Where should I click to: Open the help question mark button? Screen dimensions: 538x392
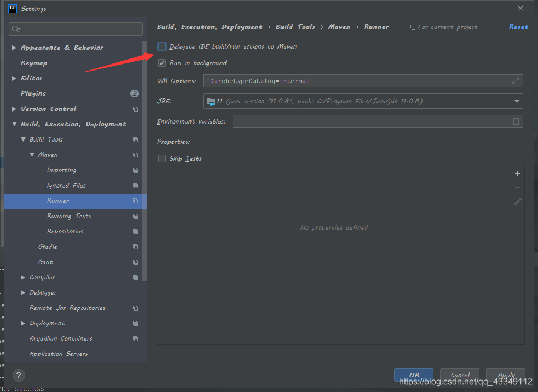(x=19, y=375)
